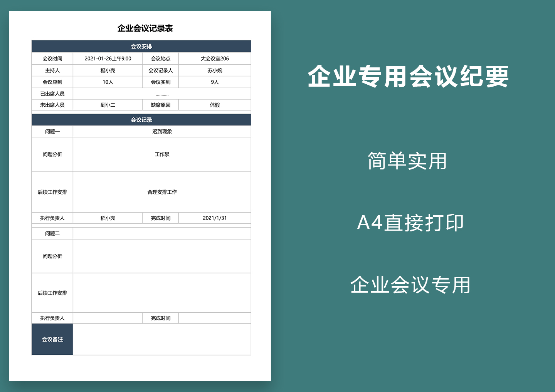
Task: Click the 问题分析 cell showing 工作累
Action: 162,154
